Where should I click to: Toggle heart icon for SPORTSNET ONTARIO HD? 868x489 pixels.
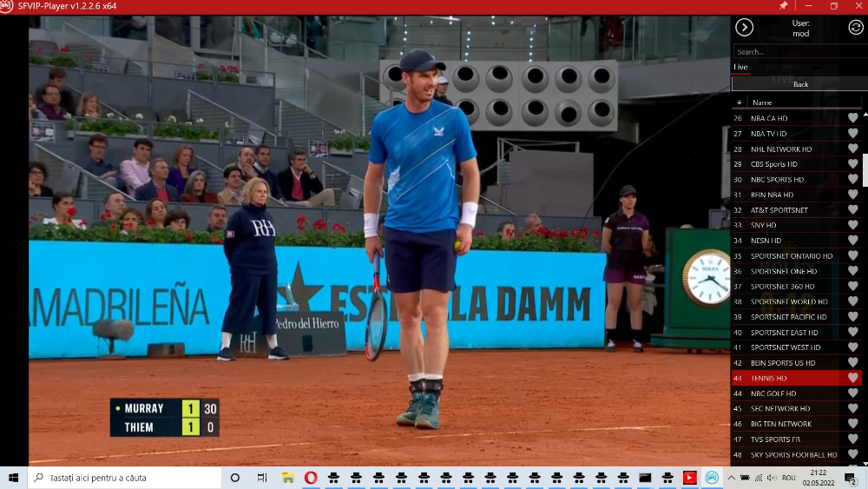click(852, 256)
